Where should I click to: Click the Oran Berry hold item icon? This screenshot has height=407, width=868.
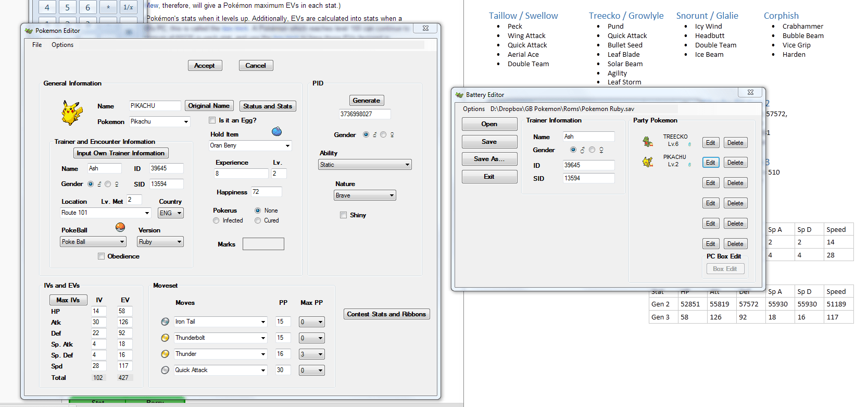tap(276, 131)
